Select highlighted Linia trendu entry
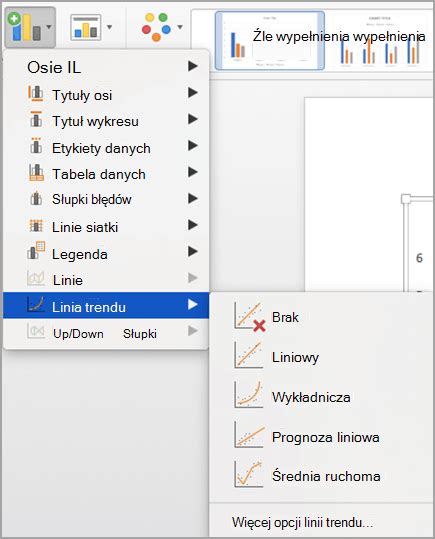Image resolution: width=435 pixels, height=539 pixels. click(x=106, y=306)
